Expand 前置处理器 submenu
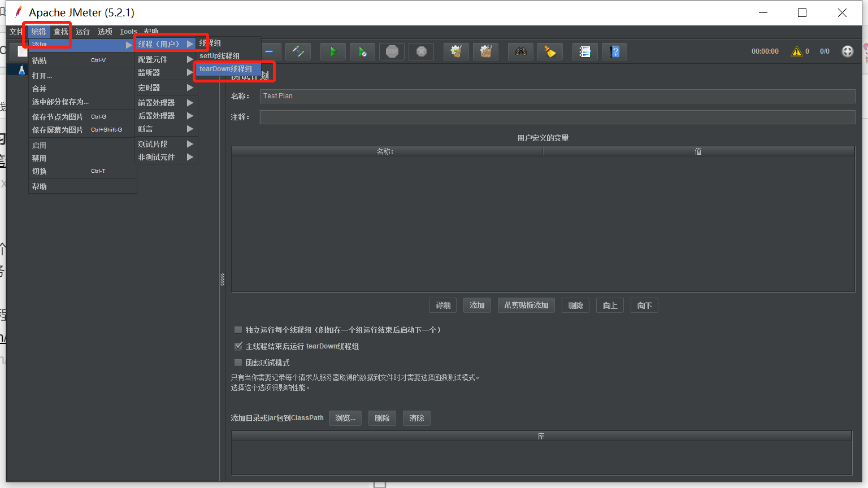868x488 pixels. tap(166, 103)
